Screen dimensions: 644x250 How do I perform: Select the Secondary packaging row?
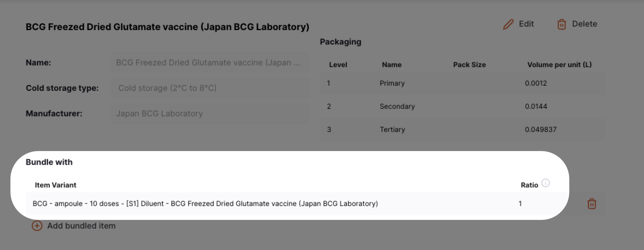coord(462,106)
